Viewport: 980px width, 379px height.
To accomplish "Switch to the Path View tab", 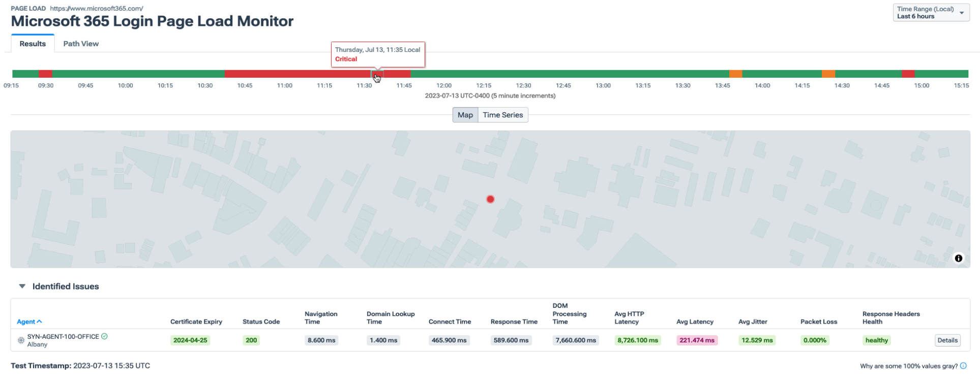I will tap(81, 44).
